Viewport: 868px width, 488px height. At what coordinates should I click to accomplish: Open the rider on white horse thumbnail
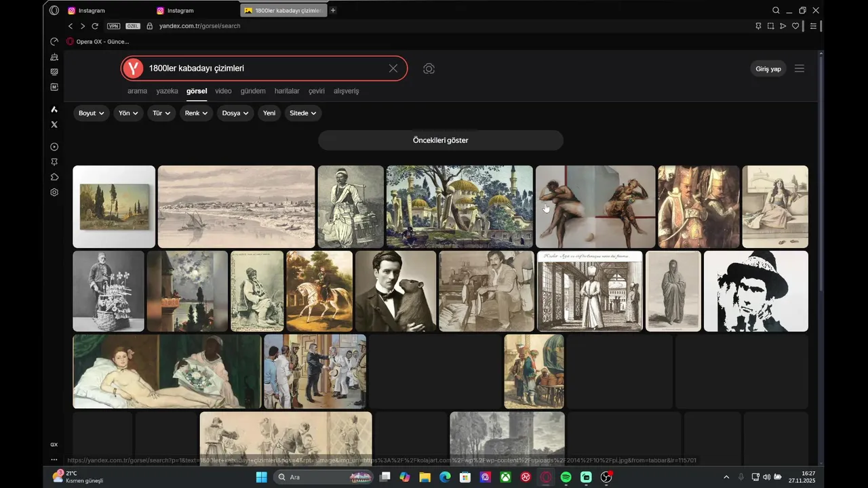click(319, 291)
